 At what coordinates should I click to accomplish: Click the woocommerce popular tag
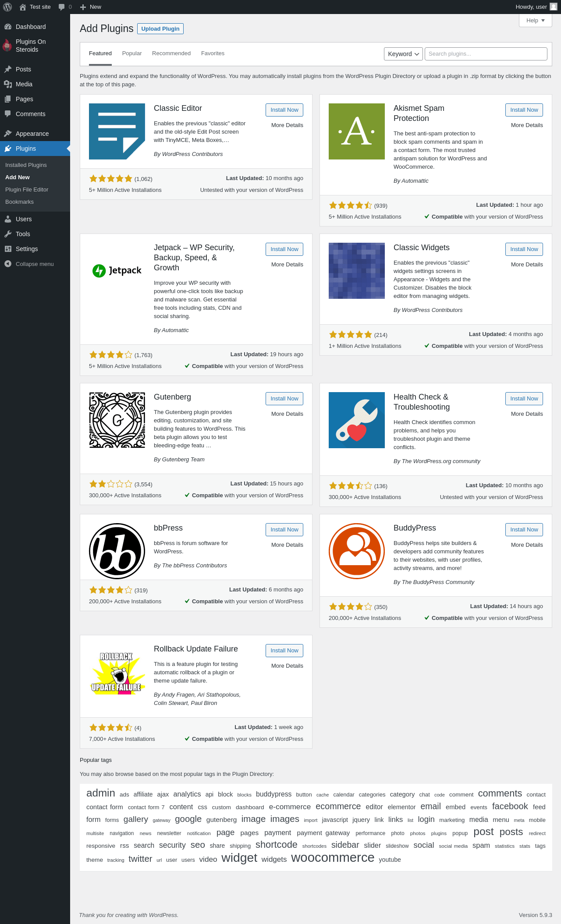(x=333, y=857)
